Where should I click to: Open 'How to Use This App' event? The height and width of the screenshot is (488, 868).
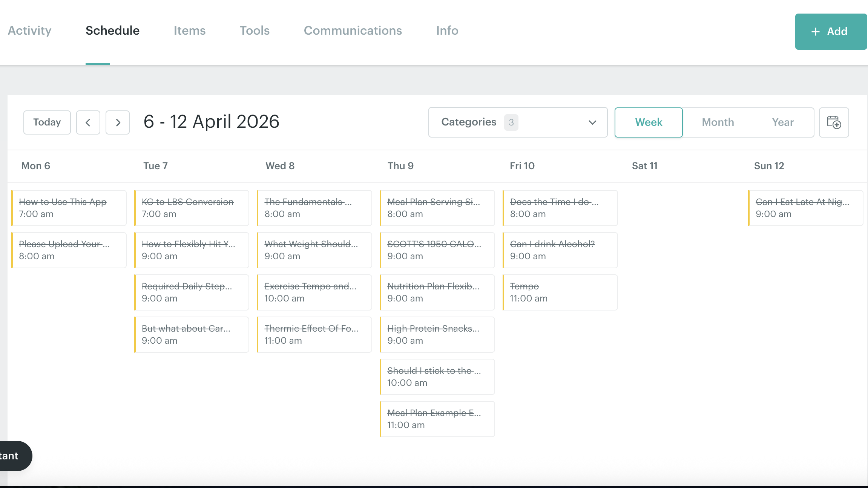(69, 208)
